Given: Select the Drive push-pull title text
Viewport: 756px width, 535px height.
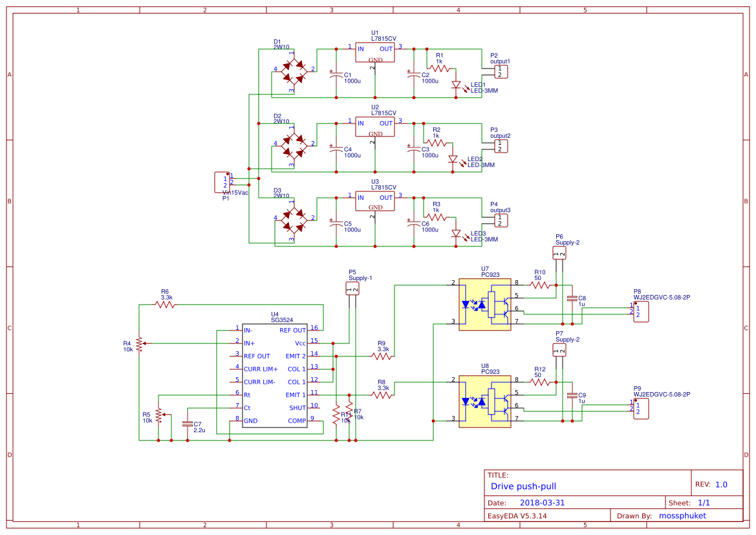Looking at the screenshot, I should click(524, 486).
